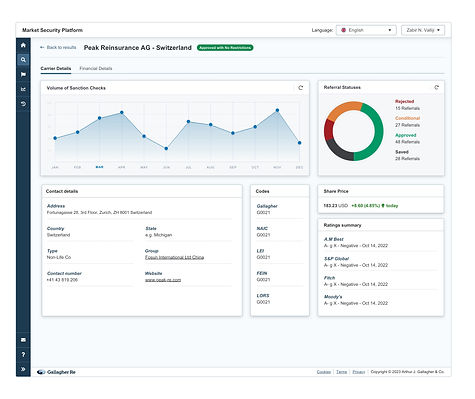
Task: Switch to the Financial Details tab
Action: [x=96, y=68]
